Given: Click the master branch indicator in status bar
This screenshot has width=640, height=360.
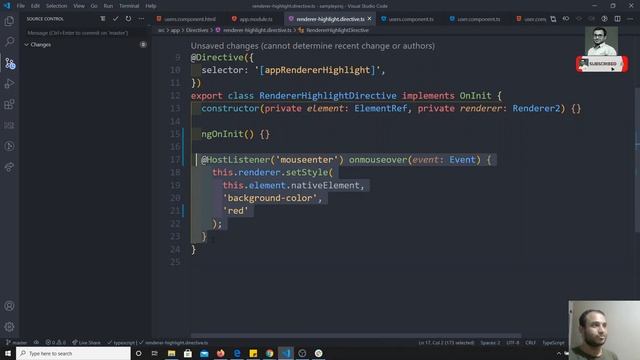Looking at the screenshot, I should [16, 342].
